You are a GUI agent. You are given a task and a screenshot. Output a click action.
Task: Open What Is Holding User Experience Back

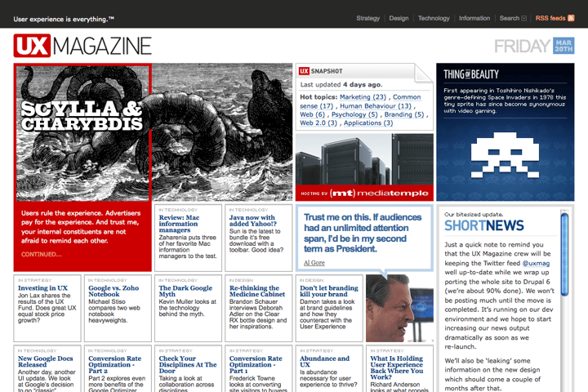pyautogui.click(x=396, y=367)
